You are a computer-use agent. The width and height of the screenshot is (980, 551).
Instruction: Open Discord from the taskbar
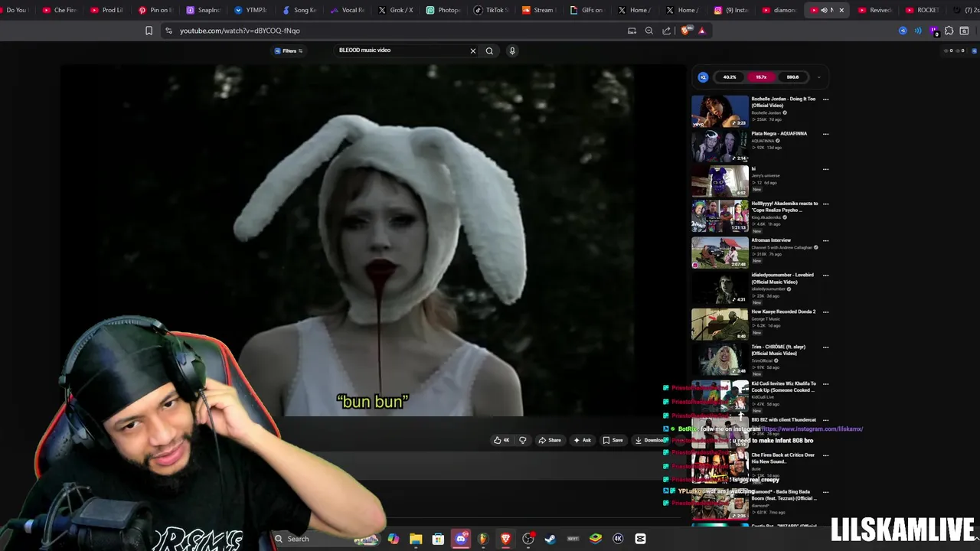(461, 539)
